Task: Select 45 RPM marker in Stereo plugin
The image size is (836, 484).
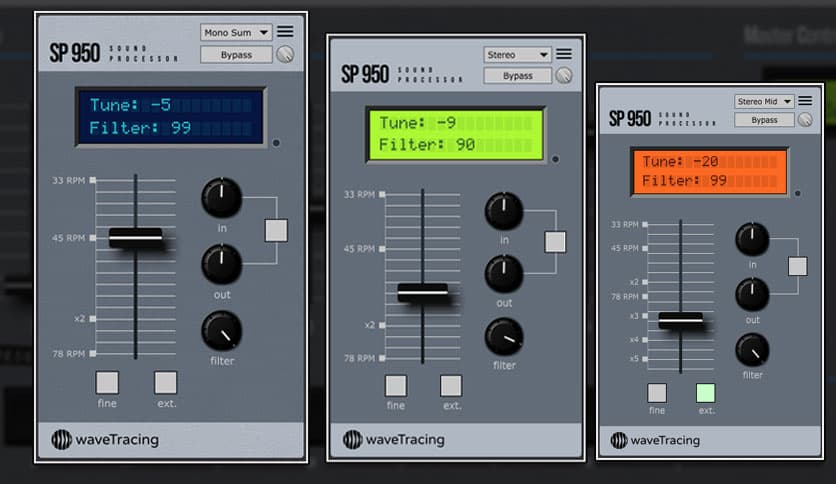Action: tap(382, 249)
